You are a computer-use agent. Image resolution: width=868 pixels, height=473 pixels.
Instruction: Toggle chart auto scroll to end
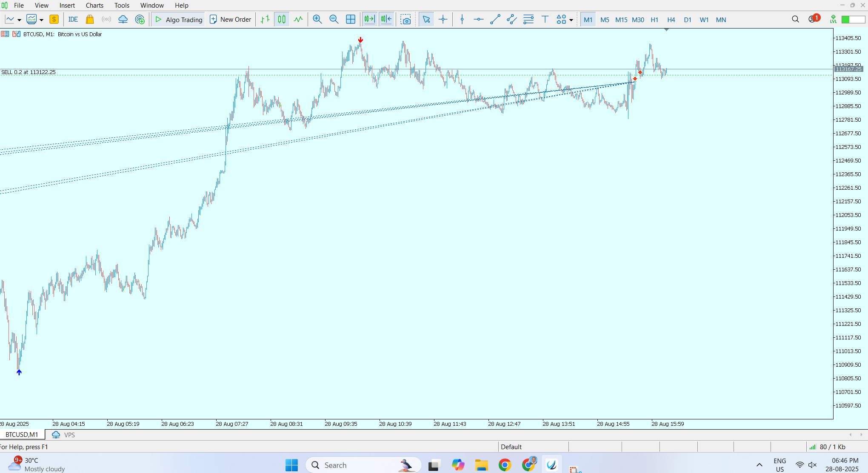coord(369,20)
